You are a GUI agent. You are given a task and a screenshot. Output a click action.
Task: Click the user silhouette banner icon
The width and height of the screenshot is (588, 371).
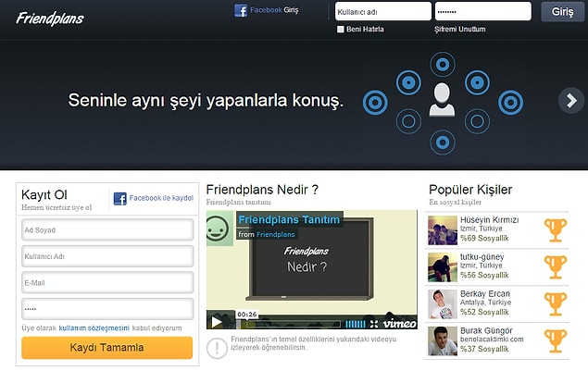[x=442, y=99]
